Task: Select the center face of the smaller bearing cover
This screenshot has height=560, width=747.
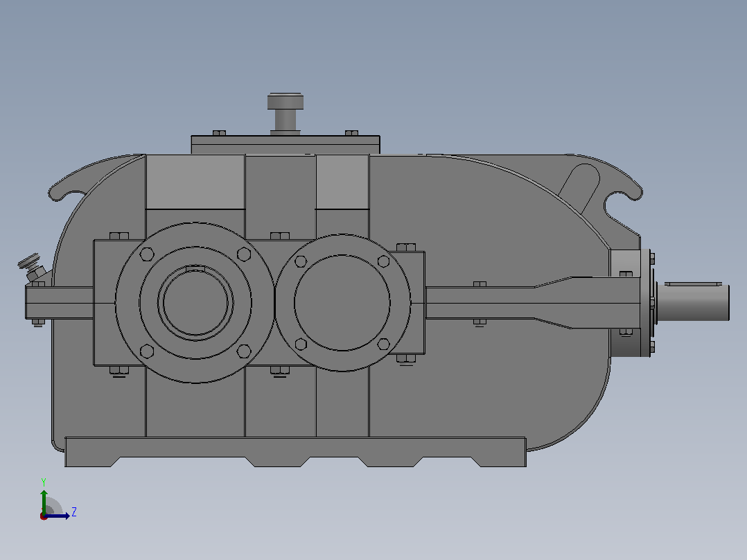Action: click(342, 303)
